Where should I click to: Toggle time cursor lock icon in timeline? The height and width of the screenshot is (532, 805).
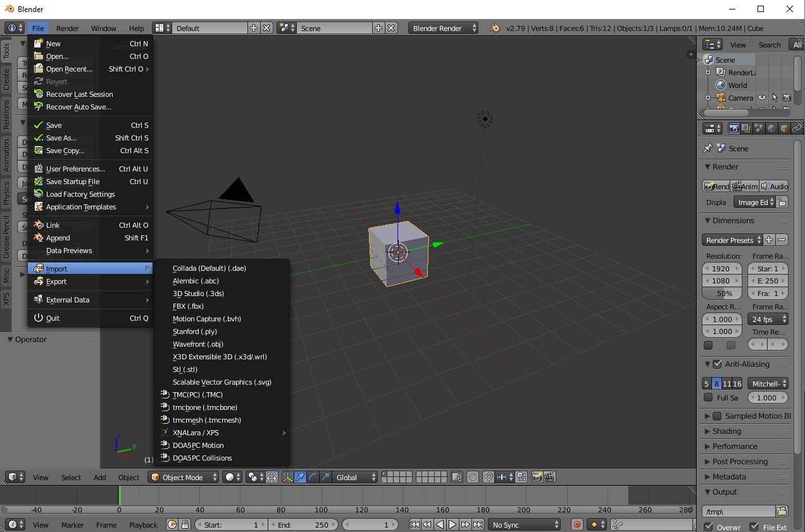tap(185, 525)
